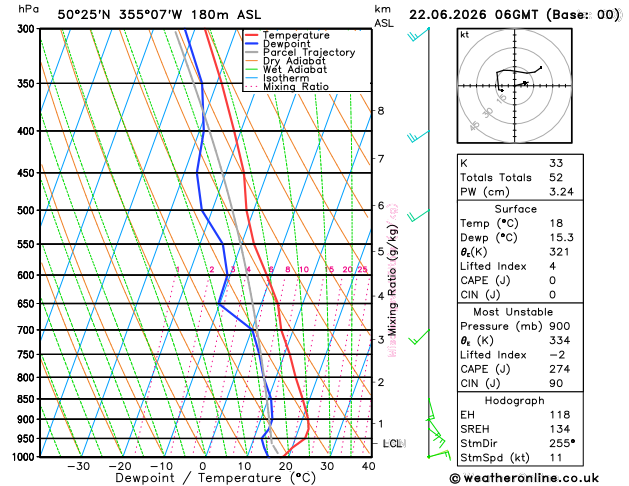Viewport: 629px width, 486px height.
Task: Click the 'Most Unstable' section heading
Action: point(513,312)
